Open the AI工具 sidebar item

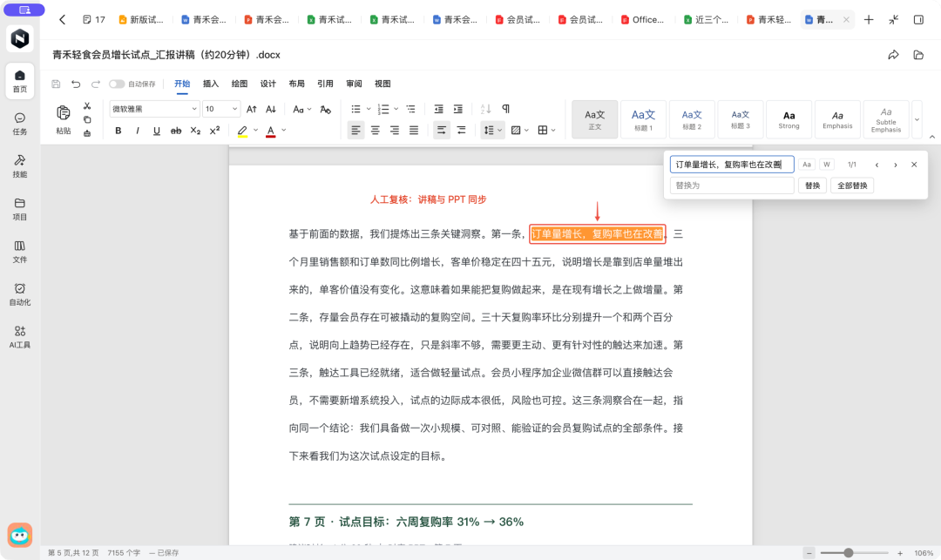pyautogui.click(x=20, y=337)
